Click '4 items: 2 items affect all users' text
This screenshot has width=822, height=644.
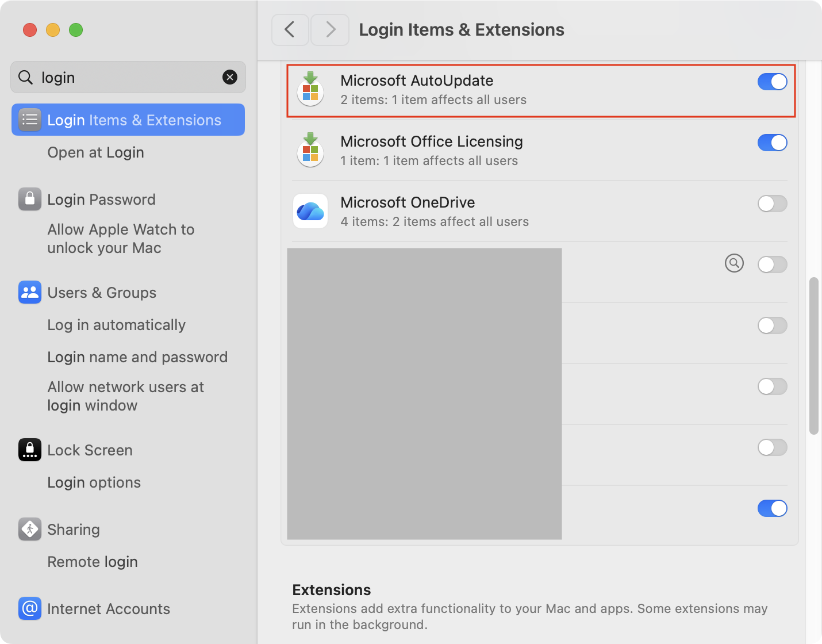click(x=435, y=221)
